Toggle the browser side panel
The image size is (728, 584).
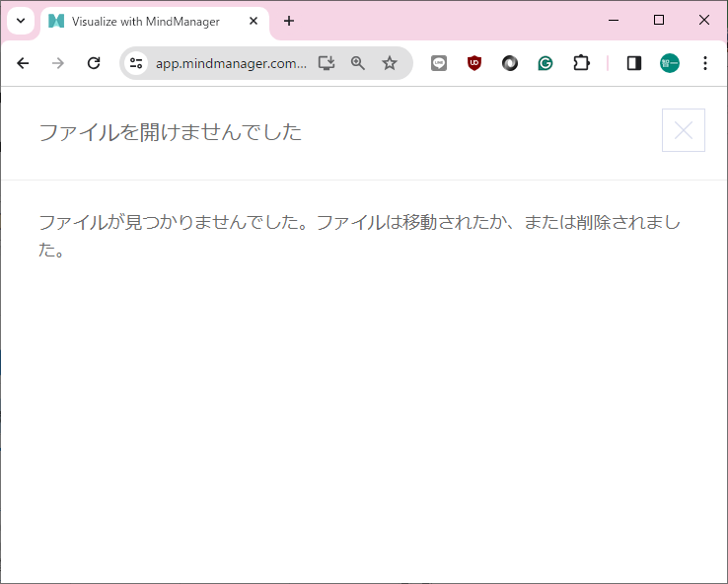634,63
